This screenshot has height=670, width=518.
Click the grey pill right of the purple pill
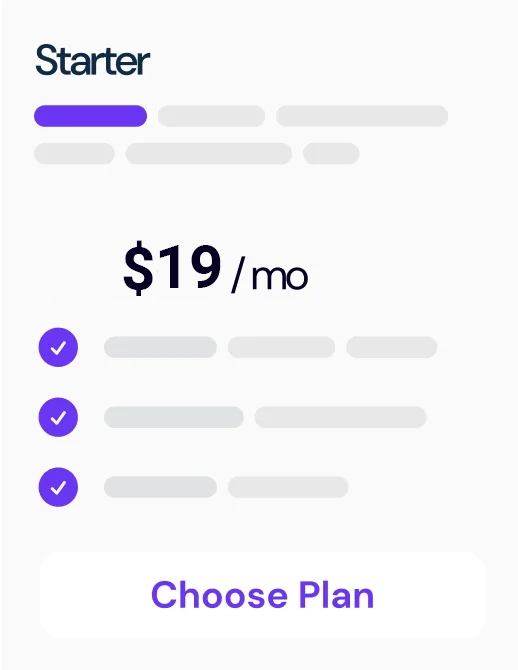[212, 116]
